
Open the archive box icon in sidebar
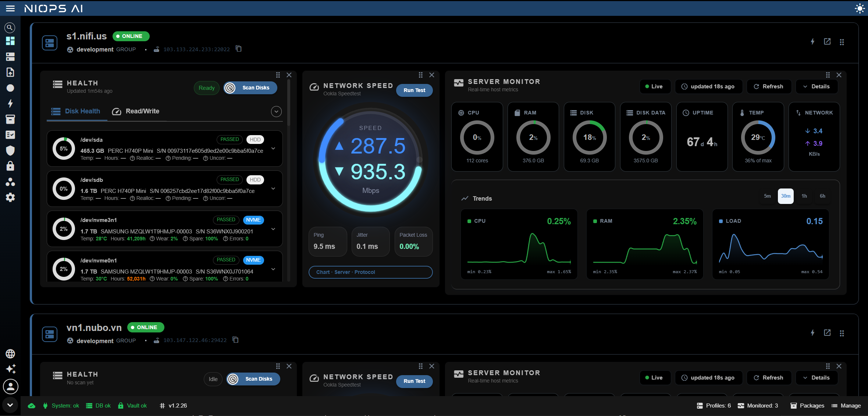click(x=10, y=119)
